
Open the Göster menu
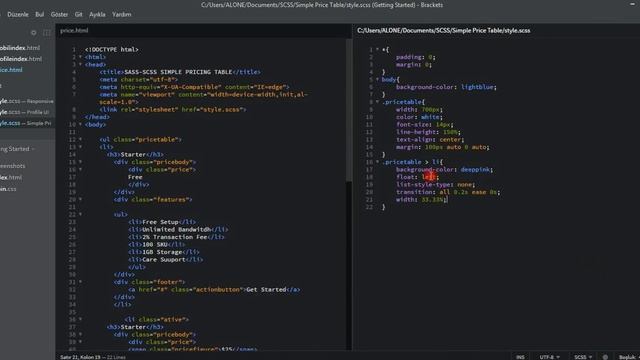pyautogui.click(x=59, y=14)
